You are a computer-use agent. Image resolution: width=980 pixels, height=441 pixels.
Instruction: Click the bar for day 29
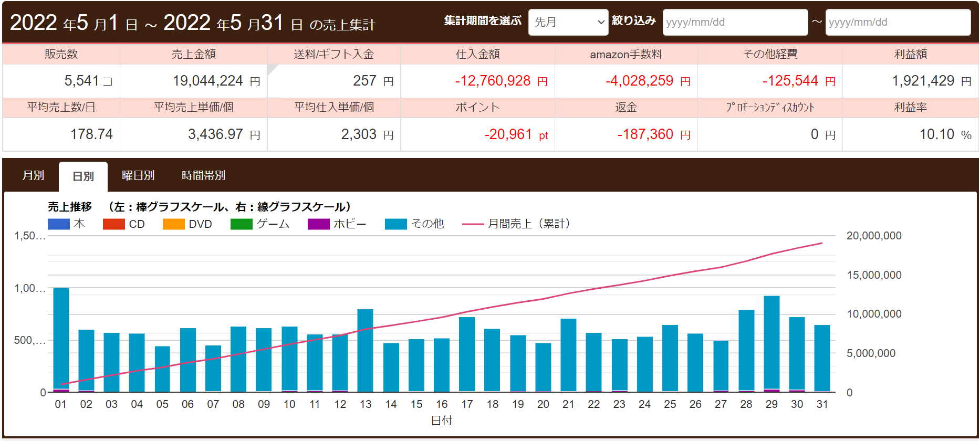(x=771, y=344)
